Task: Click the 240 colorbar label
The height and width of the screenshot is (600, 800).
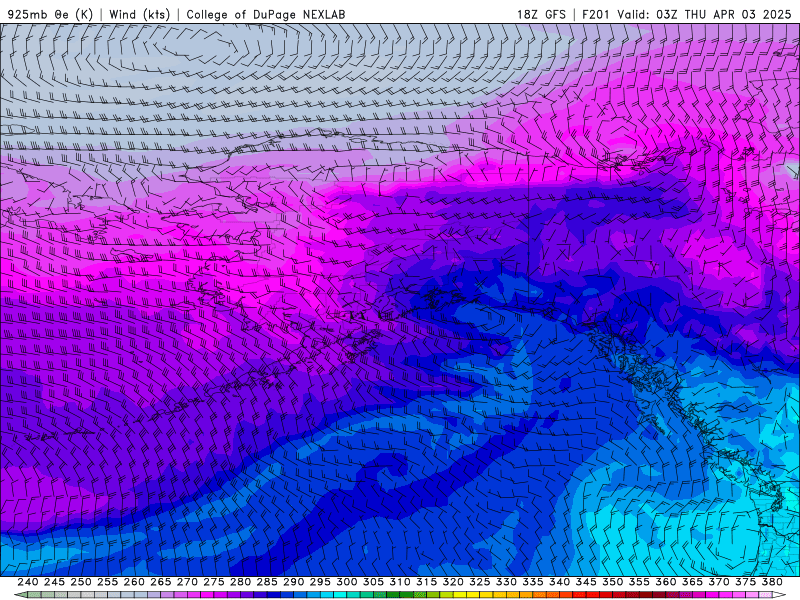Action: tap(28, 582)
